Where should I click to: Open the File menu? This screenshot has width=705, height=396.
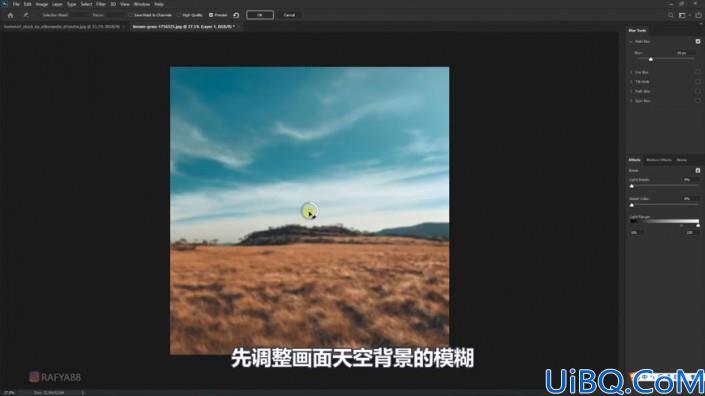[16, 4]
